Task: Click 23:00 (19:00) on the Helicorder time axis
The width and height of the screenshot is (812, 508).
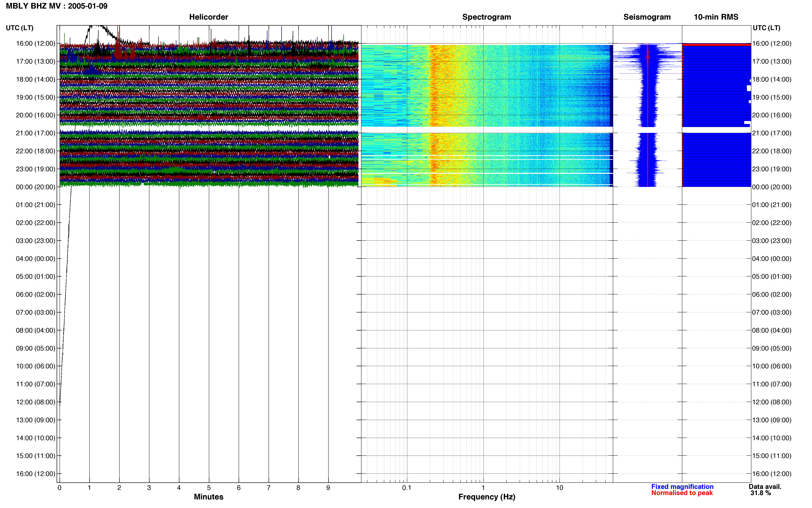Action: tap(36, 169)
